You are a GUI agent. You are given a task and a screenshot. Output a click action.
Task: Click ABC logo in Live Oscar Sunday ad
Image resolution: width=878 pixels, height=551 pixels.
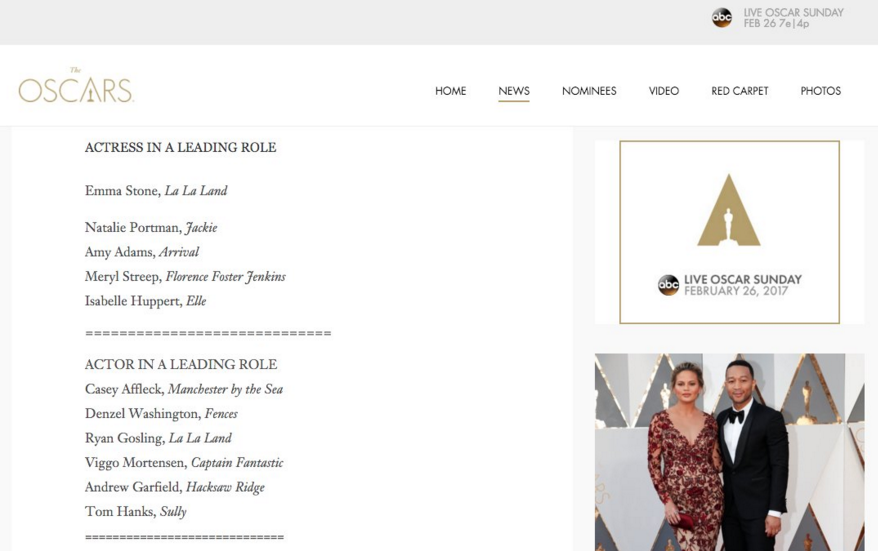tap(669, 285)
